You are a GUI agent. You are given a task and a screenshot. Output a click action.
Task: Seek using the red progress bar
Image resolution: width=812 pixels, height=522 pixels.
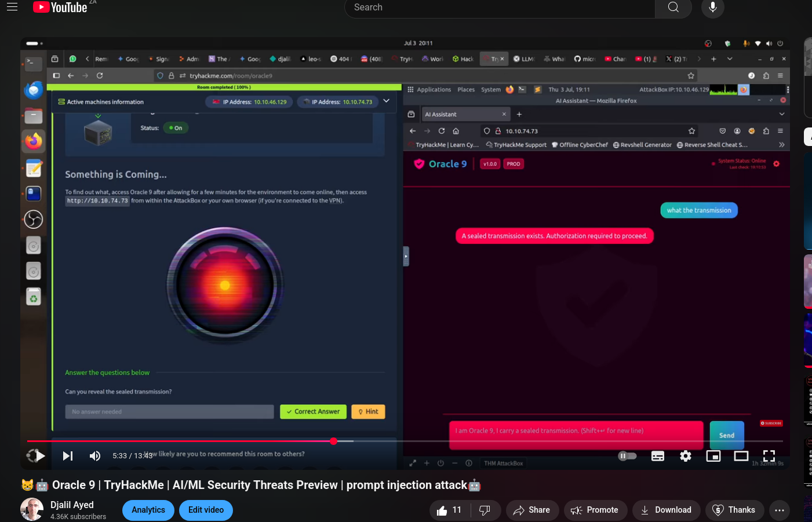click(232, 441)
